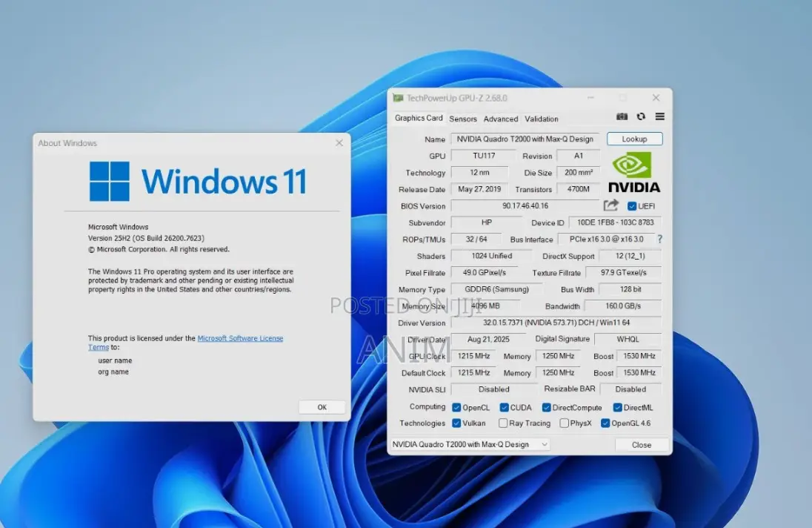This screenshot has height=528, width=812.
Task: Click the screenshot camera icon in GPU-Z
Action: click(x=622, y=116)
